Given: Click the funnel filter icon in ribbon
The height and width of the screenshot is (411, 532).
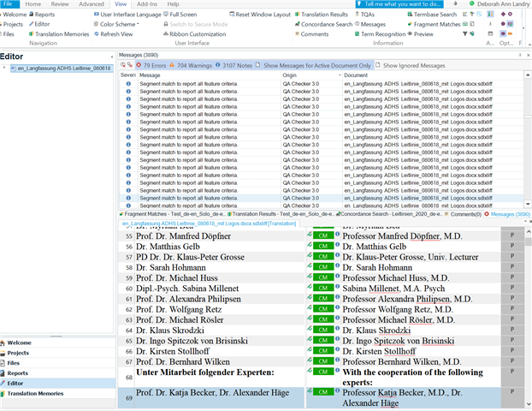Looking at the screenshot, I should [x=464, y=33].
